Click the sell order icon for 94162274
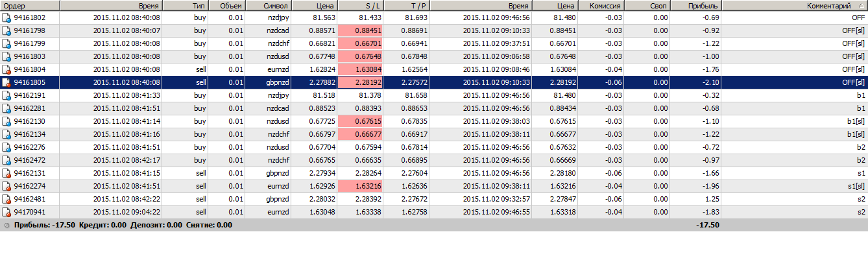This screenshot has height=267, width=868. pos(6,186)
